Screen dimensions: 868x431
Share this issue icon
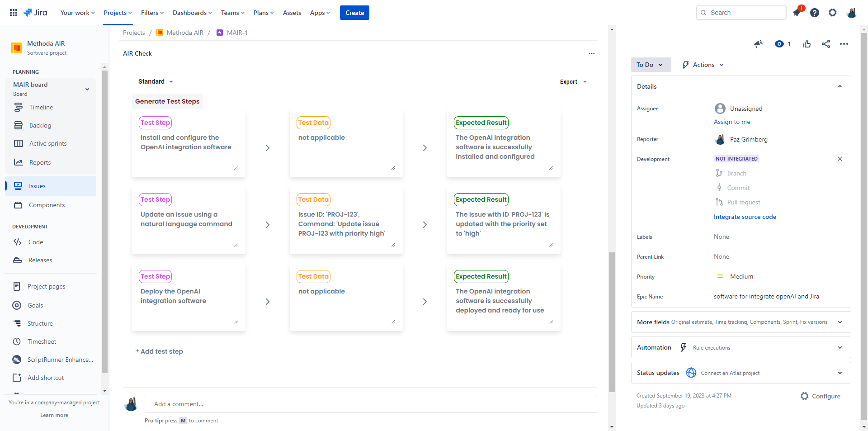pyautogui.click(x=826, y=44)
